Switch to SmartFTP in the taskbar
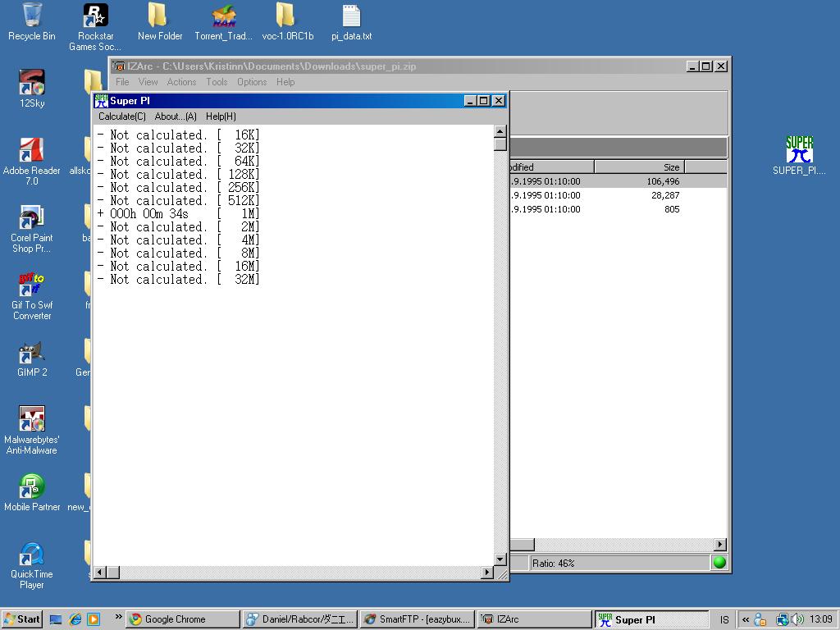Screen dimensions: 840x630 tap(417, 619)
